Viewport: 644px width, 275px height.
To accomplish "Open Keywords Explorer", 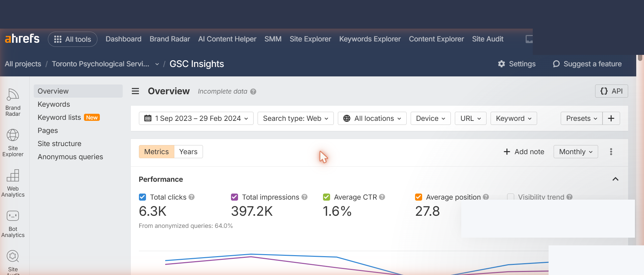I will 370,39.
